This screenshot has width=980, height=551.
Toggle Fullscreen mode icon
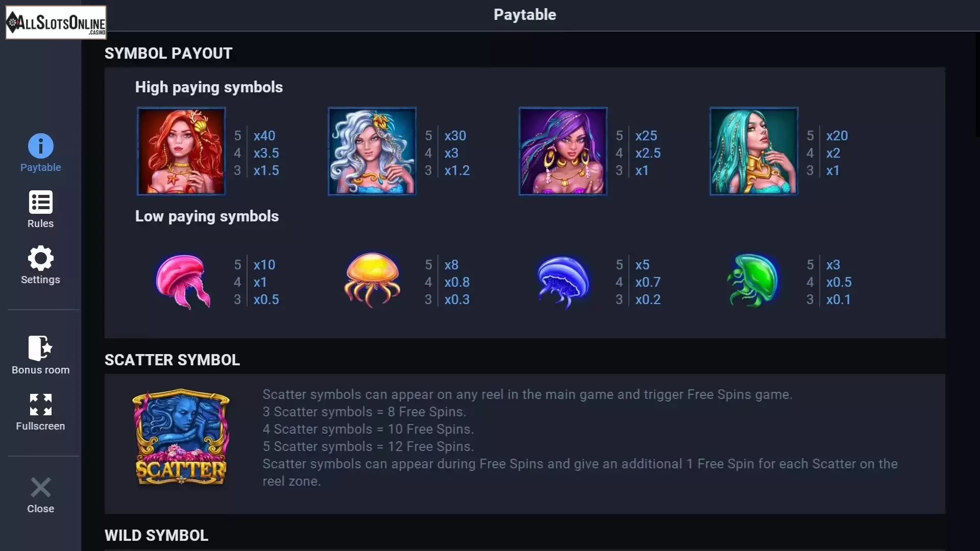[40, 405]
